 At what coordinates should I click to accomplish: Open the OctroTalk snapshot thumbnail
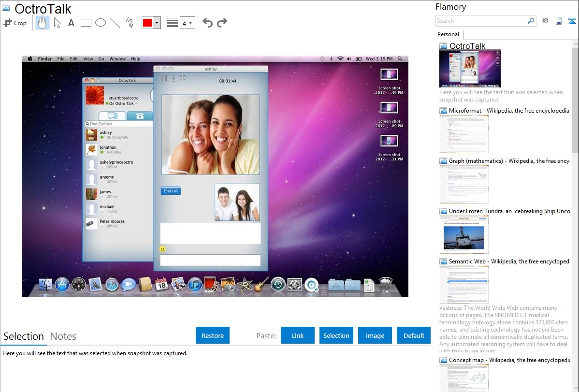pyautogui.click(x=470, y=68)
